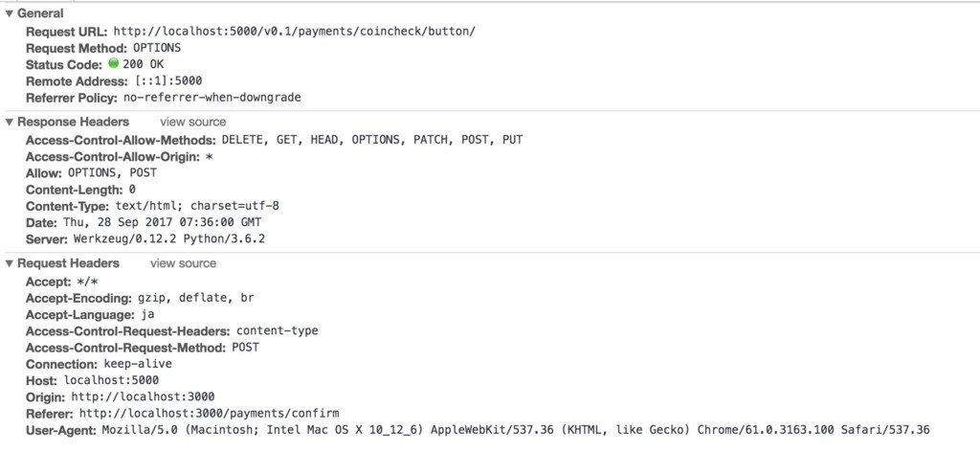The height and width of the screenshot is (475, 980).
Task: Select the Remote Address value
Action: tap(168, 81)
